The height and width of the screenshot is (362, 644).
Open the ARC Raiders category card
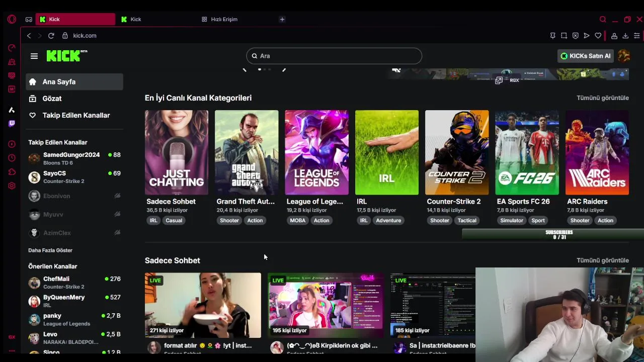[597, 152]
